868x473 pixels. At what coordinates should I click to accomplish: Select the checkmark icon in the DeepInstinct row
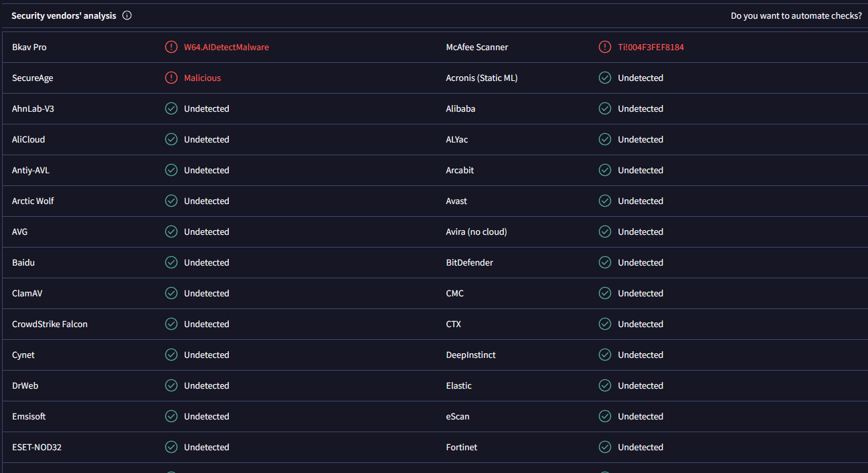pyautogui.click(x=605, y=355)
